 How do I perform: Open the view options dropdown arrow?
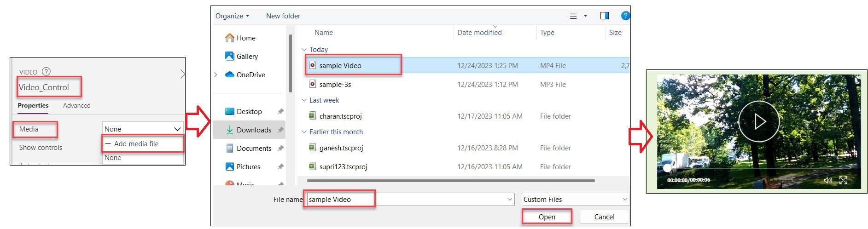pos(586,16)
